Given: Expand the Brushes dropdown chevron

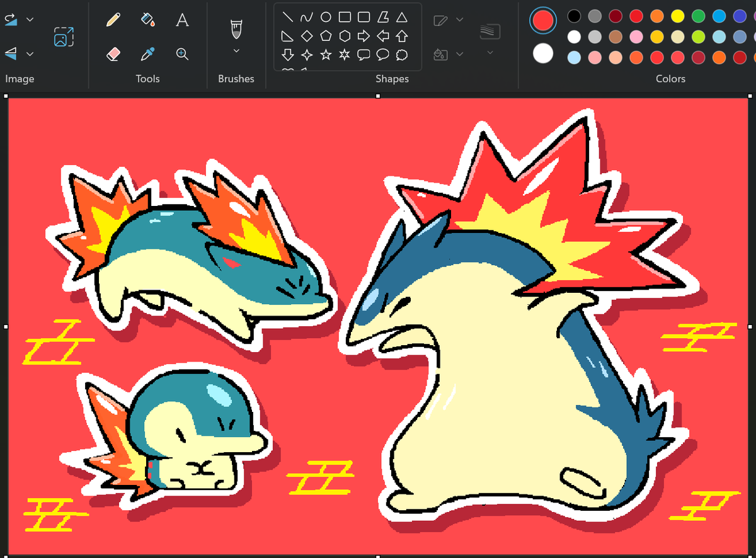Looking at the screenshot, I should click(x=236, y=50).
